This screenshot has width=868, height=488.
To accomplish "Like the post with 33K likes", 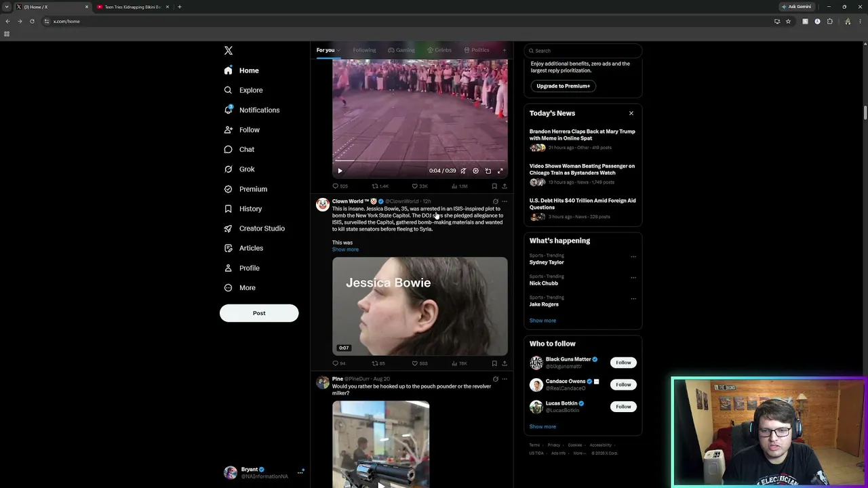I will pyautogui.click(x=420, y=186).
